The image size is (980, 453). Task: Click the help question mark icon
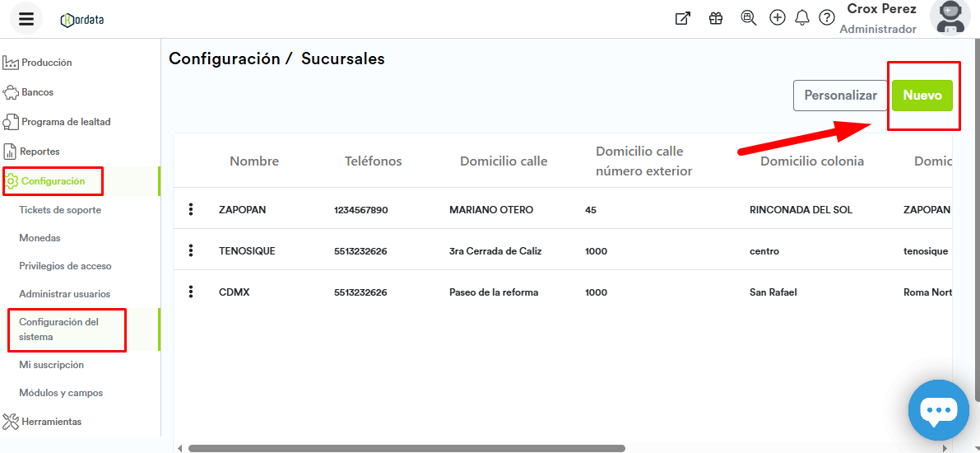point(826,18)
